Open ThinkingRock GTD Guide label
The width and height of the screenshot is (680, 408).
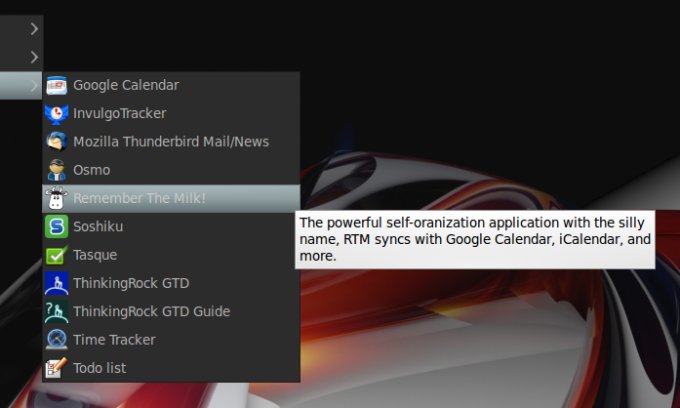152,312
